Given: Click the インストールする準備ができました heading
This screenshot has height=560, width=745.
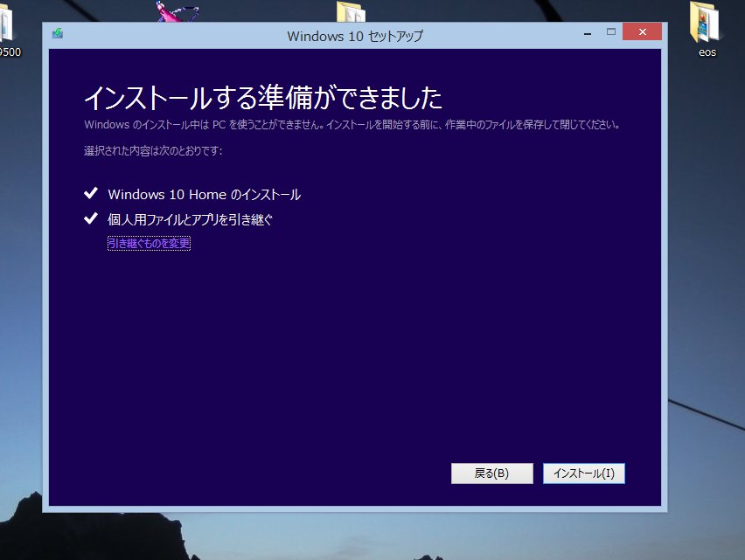Looking at the screenshot, I should tap(262, 95).
